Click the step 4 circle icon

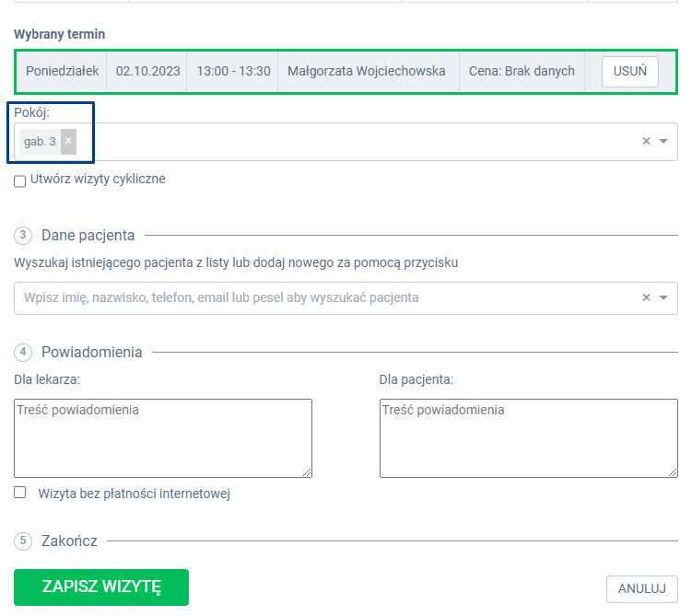pyautogui.click(x=23, y=352)
